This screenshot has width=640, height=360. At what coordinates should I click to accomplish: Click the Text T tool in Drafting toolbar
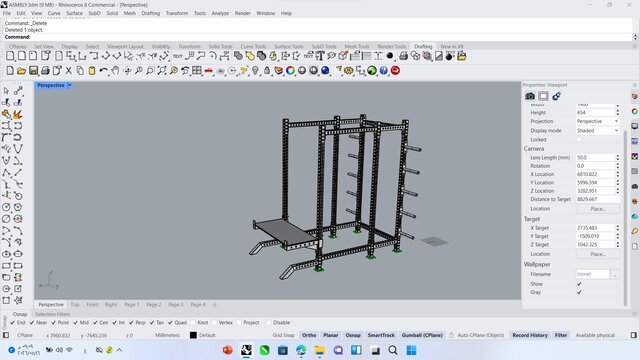[320, 56]
